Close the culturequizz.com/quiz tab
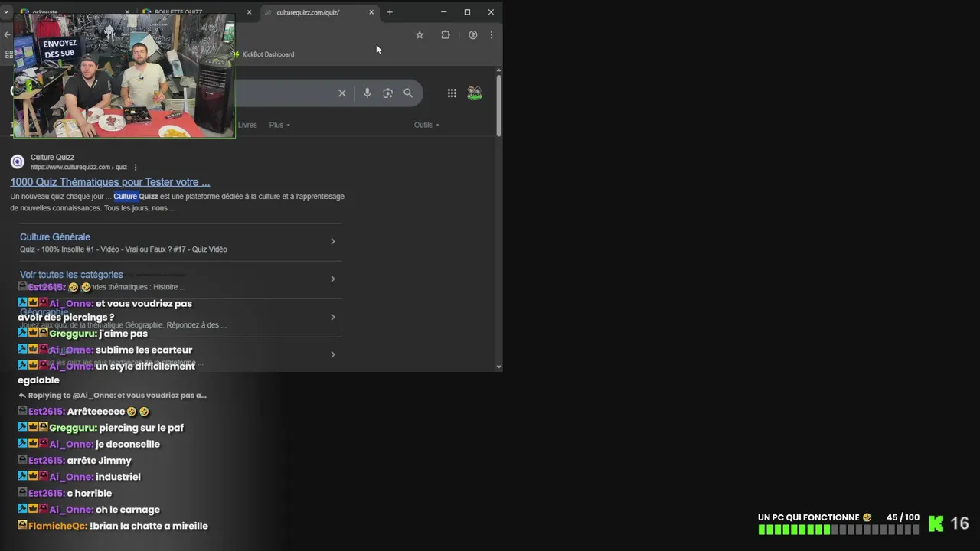Viewport: 980px width, 551px height. point(371,12)
